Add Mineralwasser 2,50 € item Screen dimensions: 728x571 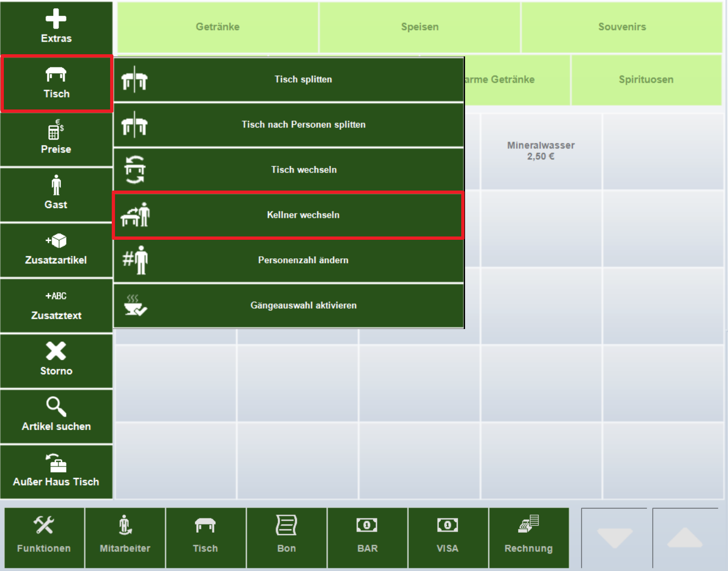click(x=541, y=152)
